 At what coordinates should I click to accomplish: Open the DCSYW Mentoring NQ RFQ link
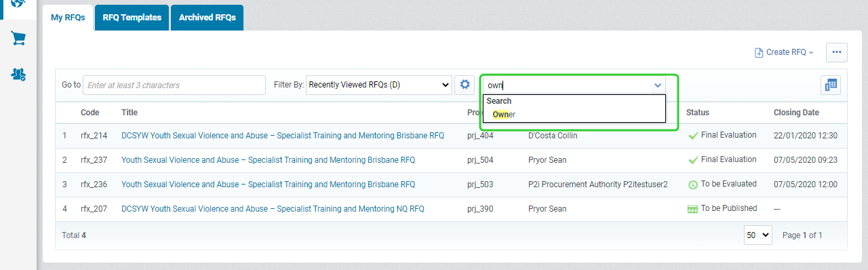(273, 209)
